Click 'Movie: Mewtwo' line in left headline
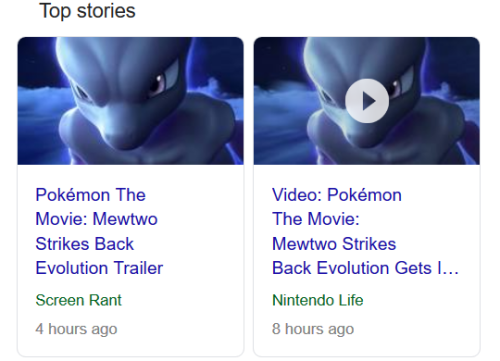This screenshot has width=500, height=361. click(x=96, y=219)
